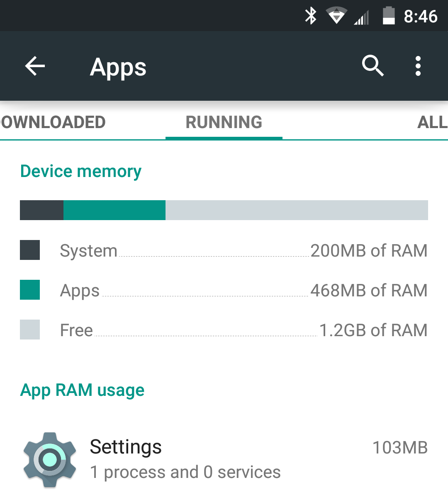The image size is (448, 497).
Task: Tap the cellular signal icon
Action: coord(361,17)
